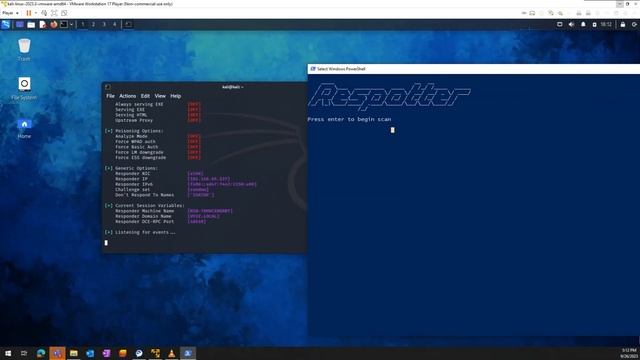The width and height of the screenshot is (640, 360).
Task: Click the 'Listening for events...' terminal line
Action: coord(141,232)
